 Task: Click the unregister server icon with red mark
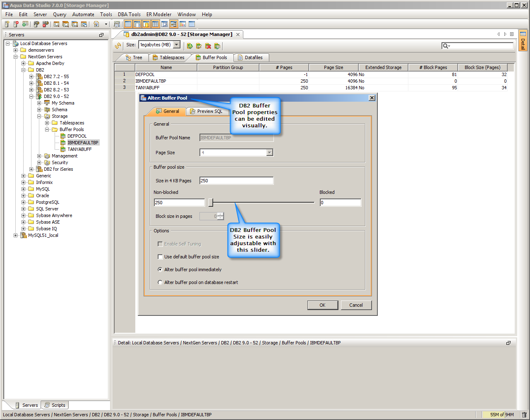click(16, 24)
